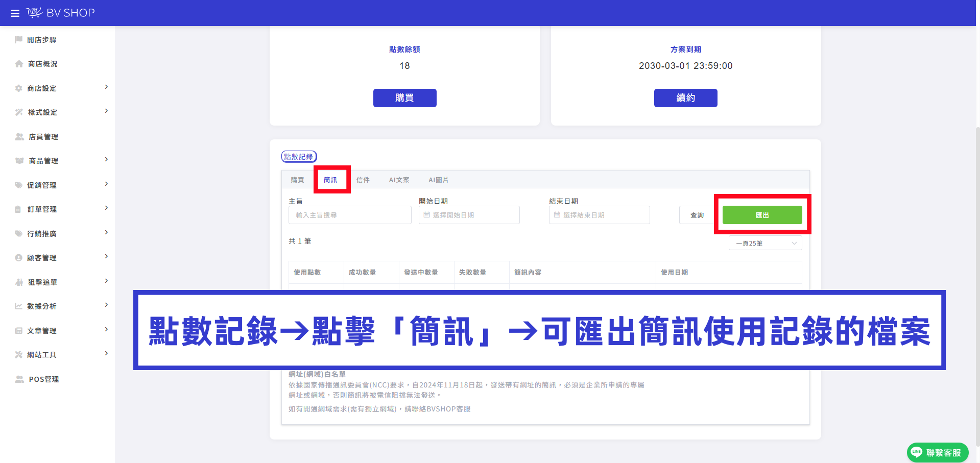Click the home icon beside 商店概況
This screenshot has height=463, width=980.
pyautogui.click(x=19, y=64)
